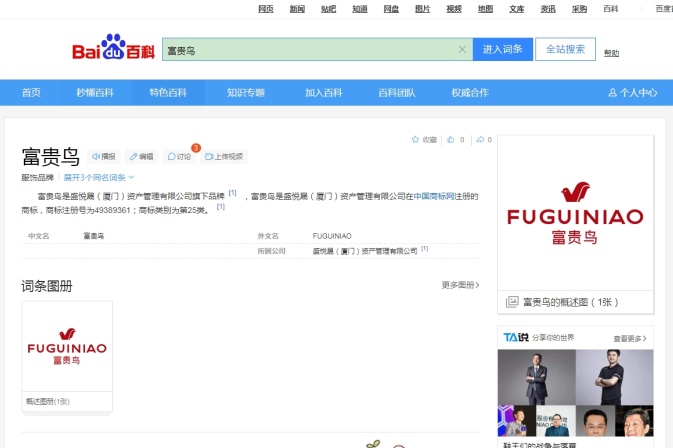Open 新闻 in the top navigation
The height and width of the screenshot is (448, 673).
(297, 9)
